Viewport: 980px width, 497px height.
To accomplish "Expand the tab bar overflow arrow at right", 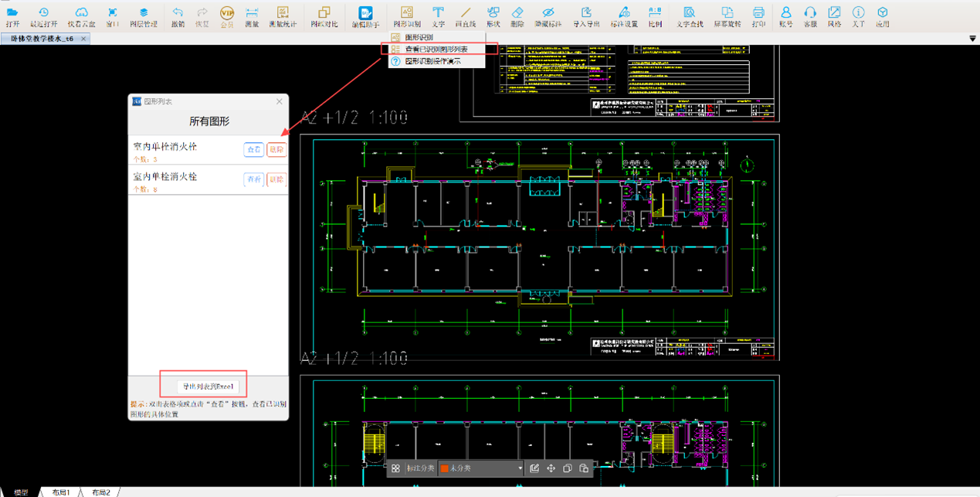I will [972, 39].
